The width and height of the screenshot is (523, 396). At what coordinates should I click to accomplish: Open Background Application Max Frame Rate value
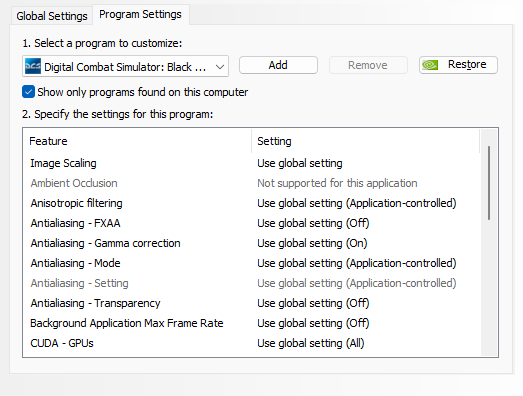coord(313,323)
